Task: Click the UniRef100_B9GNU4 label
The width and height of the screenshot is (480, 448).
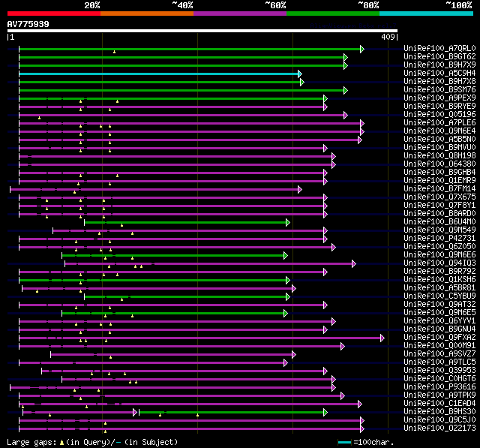Action: [439, 329]
